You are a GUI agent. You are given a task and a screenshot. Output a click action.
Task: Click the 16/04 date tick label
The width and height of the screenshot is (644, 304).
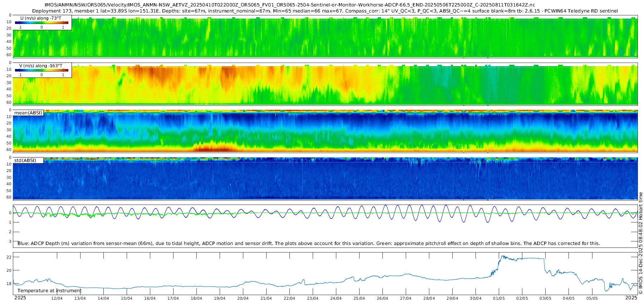pyautogui.click(x=150, y=298)
